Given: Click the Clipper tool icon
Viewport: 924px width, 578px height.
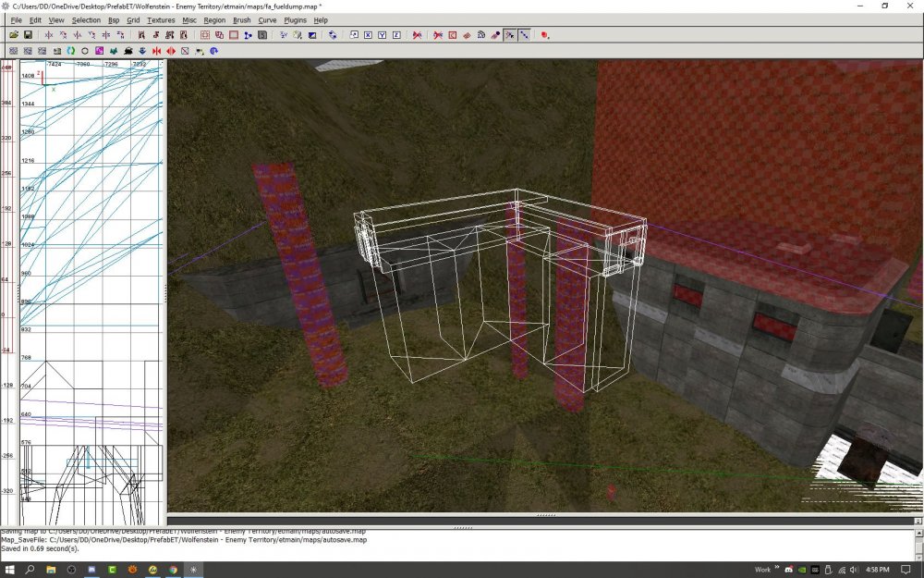Looking at the screenshot, I should point(248,35).
